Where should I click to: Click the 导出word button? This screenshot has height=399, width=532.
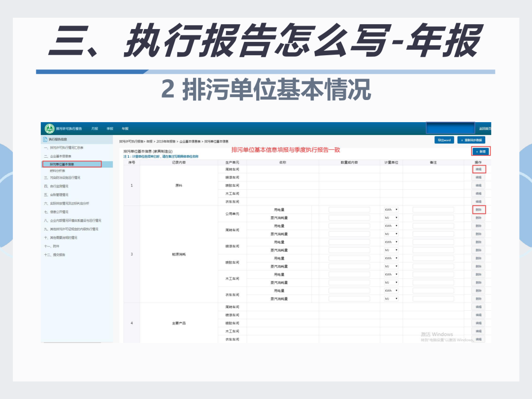click(444, 140)
